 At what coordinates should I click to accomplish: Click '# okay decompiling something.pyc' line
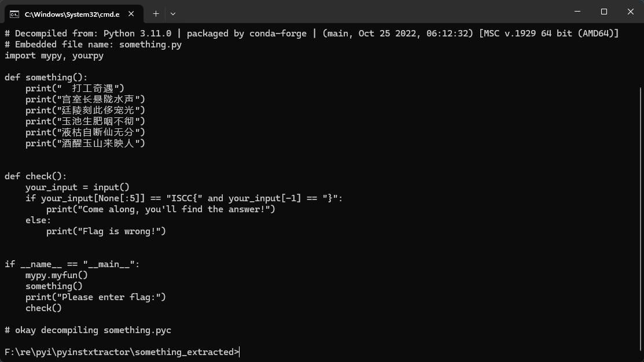coord(88,330)
